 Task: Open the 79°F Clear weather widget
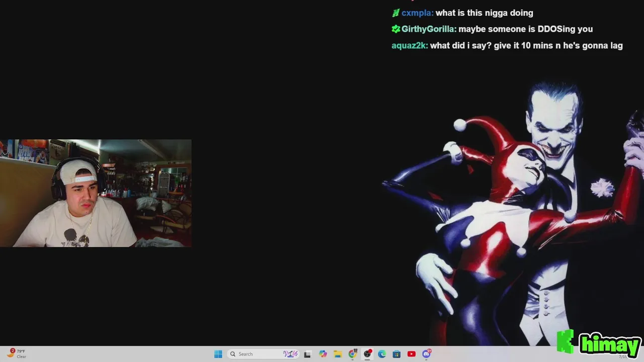click(16, 354)
